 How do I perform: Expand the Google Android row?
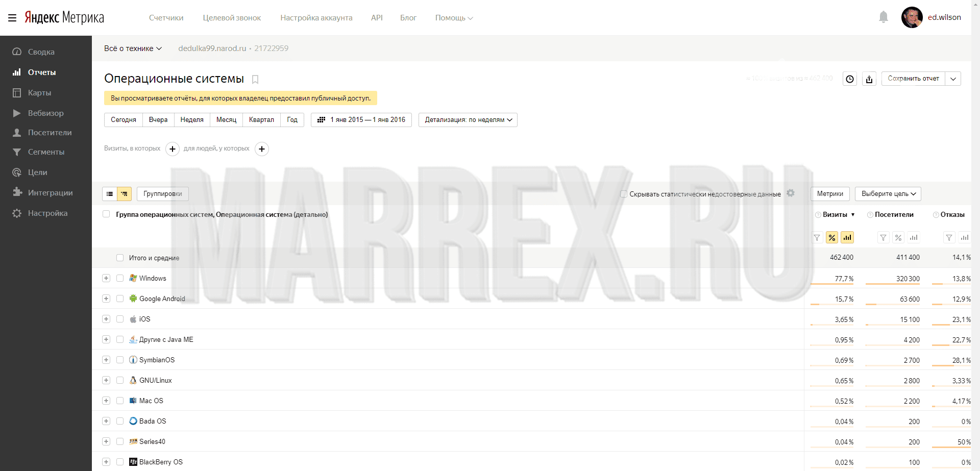[106, 299]
